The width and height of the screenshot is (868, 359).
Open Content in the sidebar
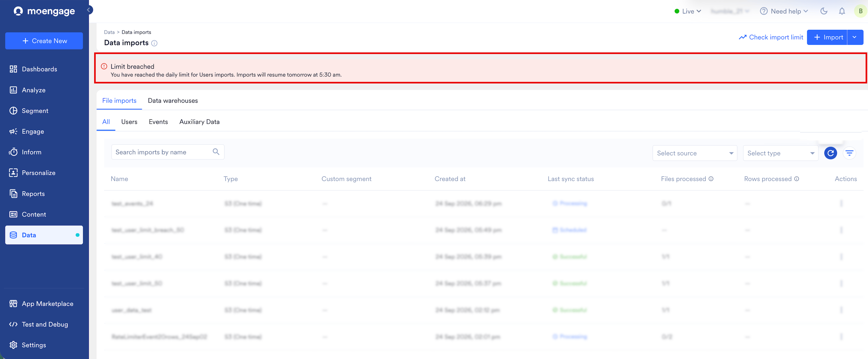pos(44,214)
